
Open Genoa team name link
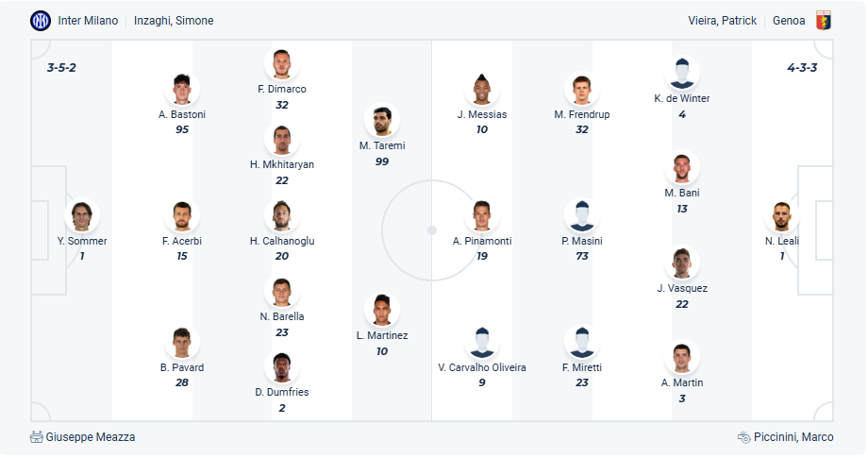point(789,21)
